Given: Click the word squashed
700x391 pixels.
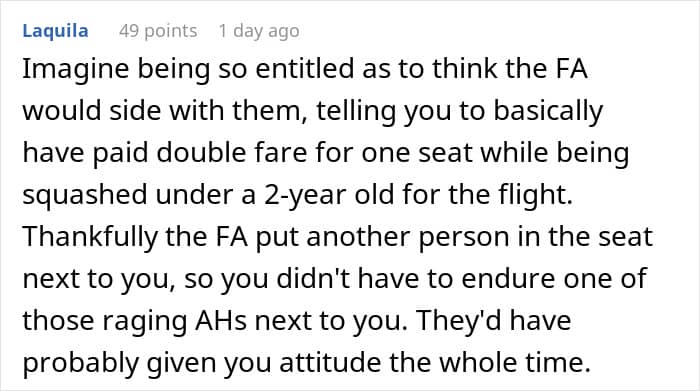Looking at the screenshot, I should (85, 196).
